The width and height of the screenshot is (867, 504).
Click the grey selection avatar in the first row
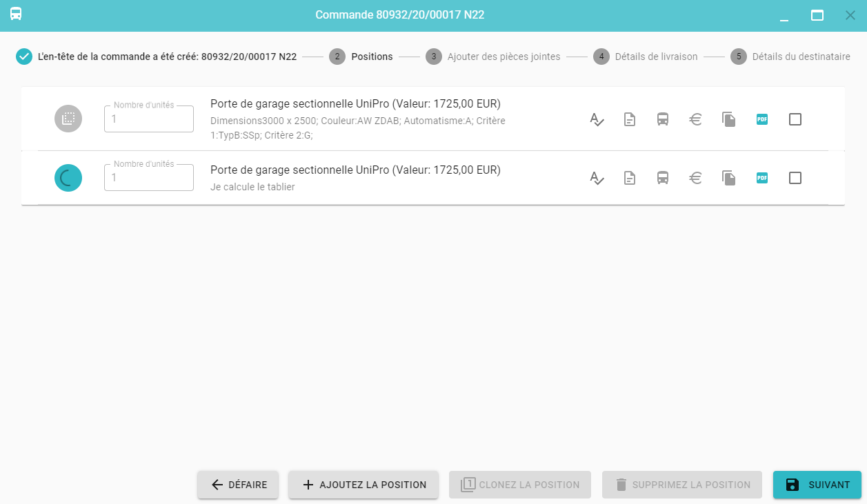[68, 119]
